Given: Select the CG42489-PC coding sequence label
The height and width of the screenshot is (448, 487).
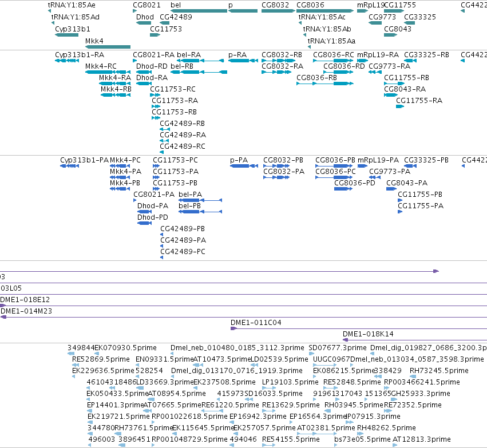Looking at the screenshot, I should (x=183, y=252).
